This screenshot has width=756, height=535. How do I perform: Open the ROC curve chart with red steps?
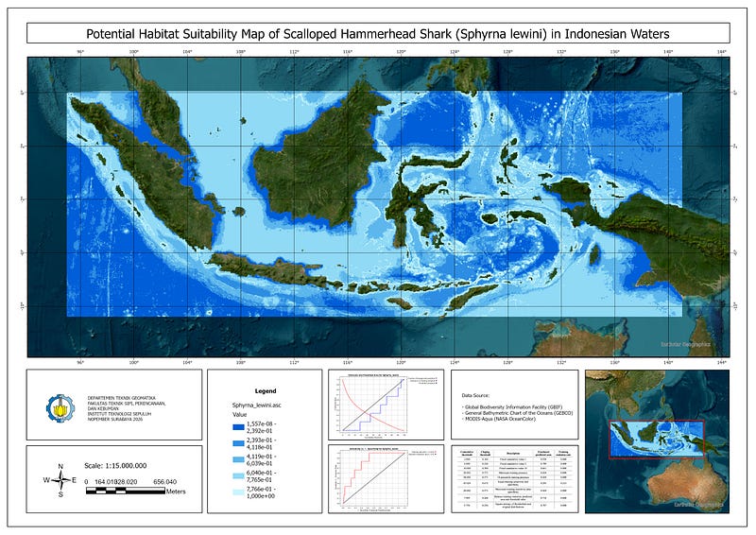386,478
